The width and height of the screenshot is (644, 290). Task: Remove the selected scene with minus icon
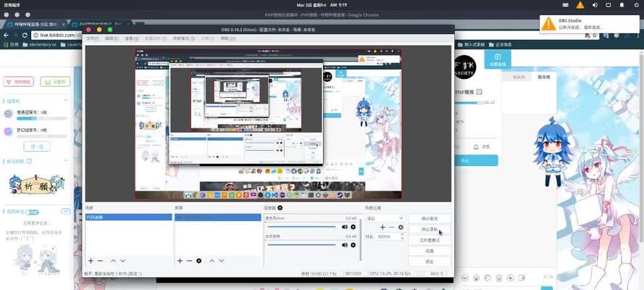tap(100, 261)
